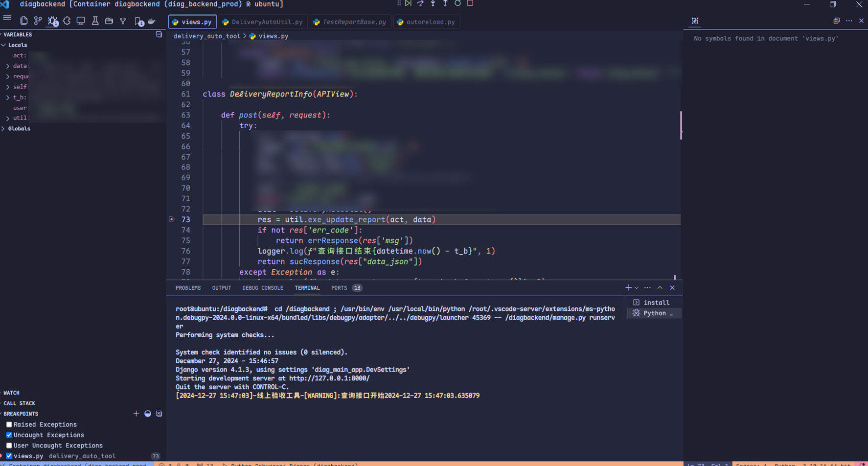Screen dimensions: 868x466
Task: Open the PROBLEMS panel tab
Action: (188, 288)
